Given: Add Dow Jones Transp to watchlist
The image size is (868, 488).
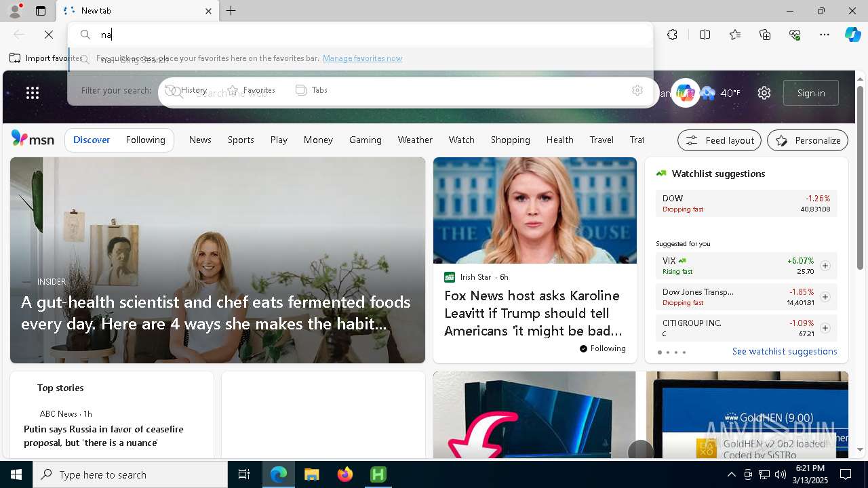Looking at the screenshot, I should tap(825, 297).
